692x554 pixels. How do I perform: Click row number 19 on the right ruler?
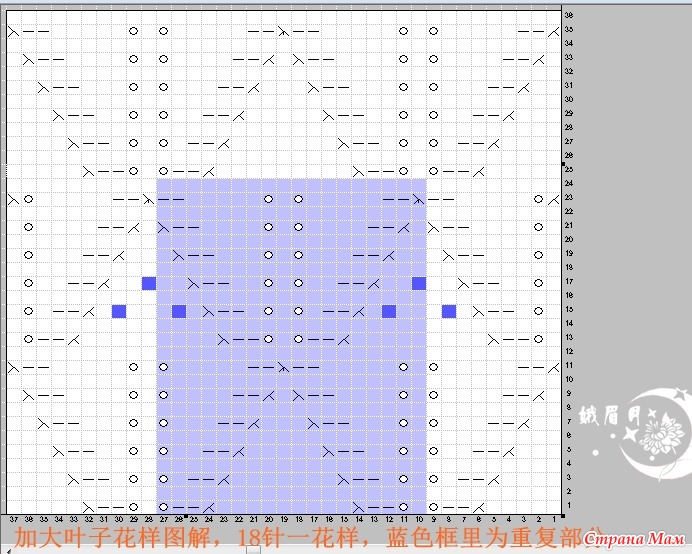tap(569, 253)
